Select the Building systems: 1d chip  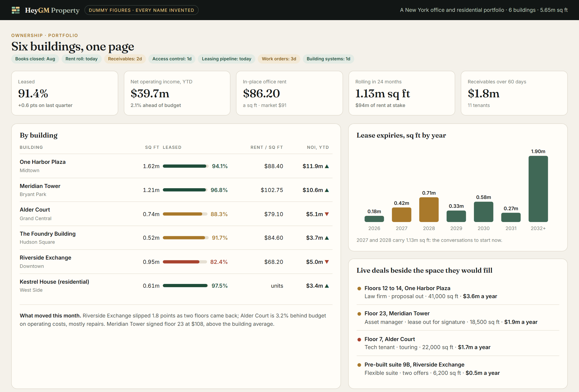328,59
